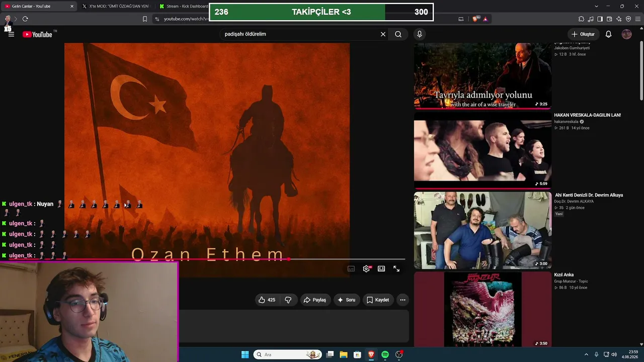Visit the hakanvreskala channel

click(566, 122)
